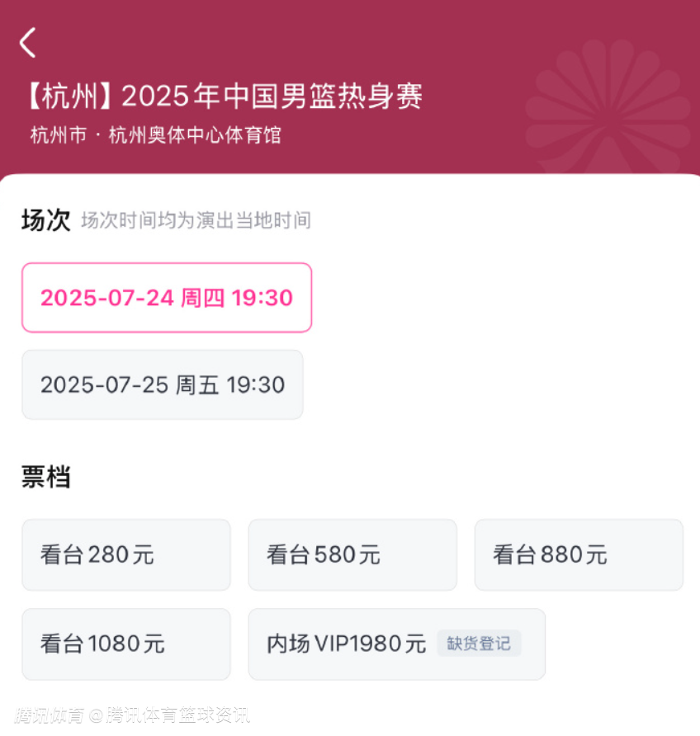Pick the 内场VIP1980元 ticket option
Viewport: 700px width, 736px height.
pos(397,644)
